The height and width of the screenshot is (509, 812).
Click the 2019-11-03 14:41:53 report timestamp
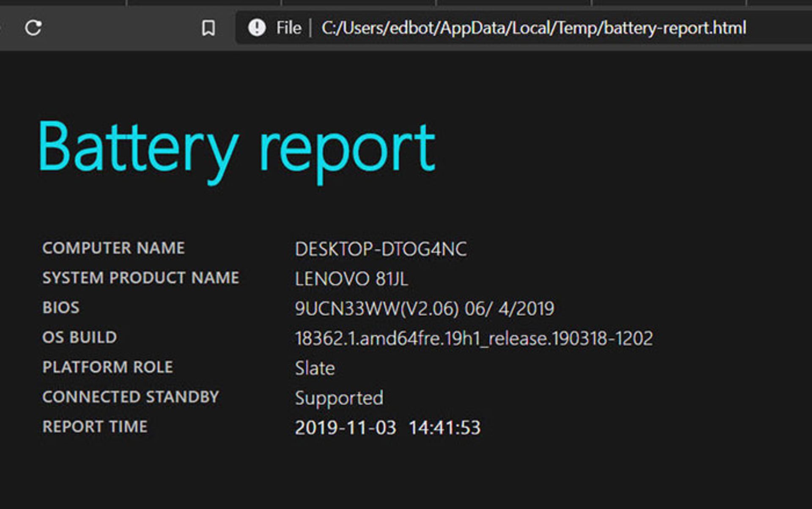(x=387, y=428)
